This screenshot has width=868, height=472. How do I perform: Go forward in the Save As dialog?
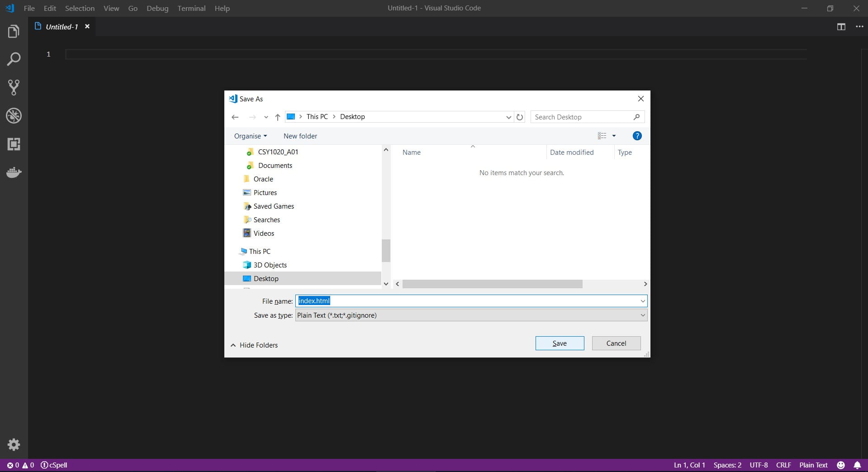252,117
